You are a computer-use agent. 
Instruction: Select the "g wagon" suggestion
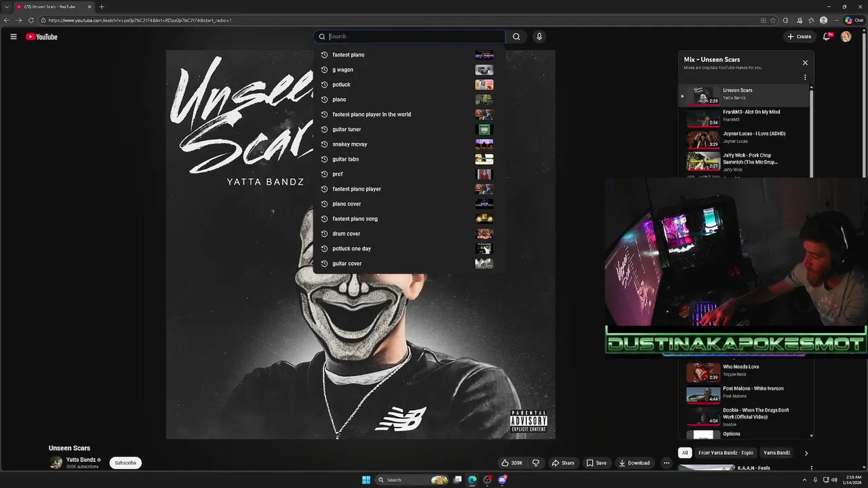pos(408,70)
